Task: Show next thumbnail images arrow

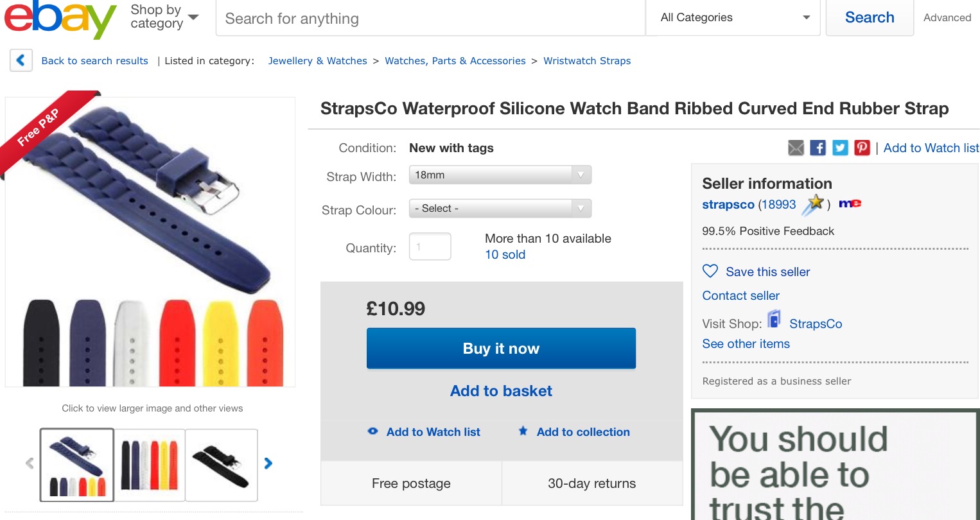Action: click(x=268, y=464)
